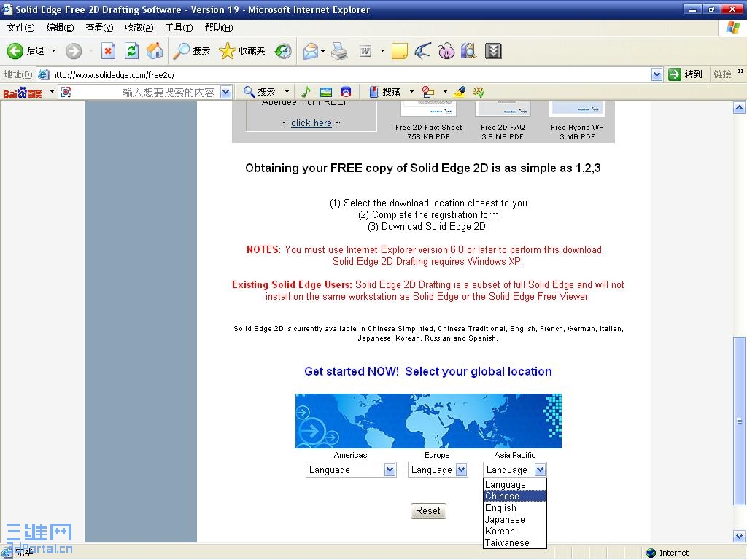Screen dimensions: 747x560
Task: Print the page with printer icon
Action: pos(339,51)
